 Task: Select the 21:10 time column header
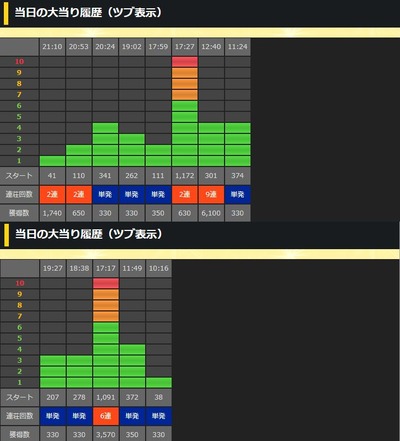[52, 47]
